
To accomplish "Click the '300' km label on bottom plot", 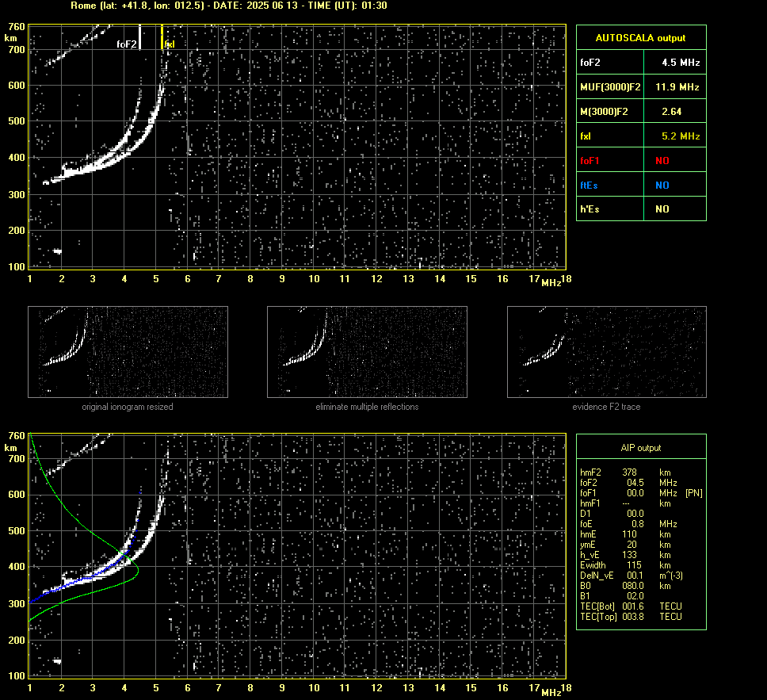I will click(16, 603).
